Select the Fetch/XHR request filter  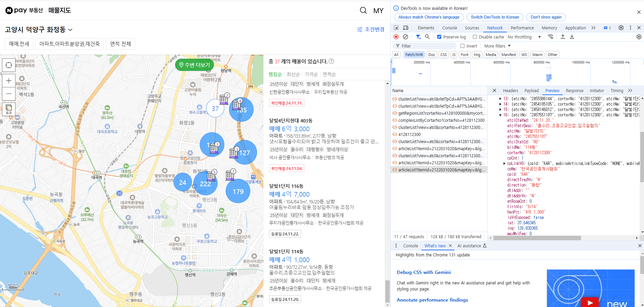coord(414,54)
